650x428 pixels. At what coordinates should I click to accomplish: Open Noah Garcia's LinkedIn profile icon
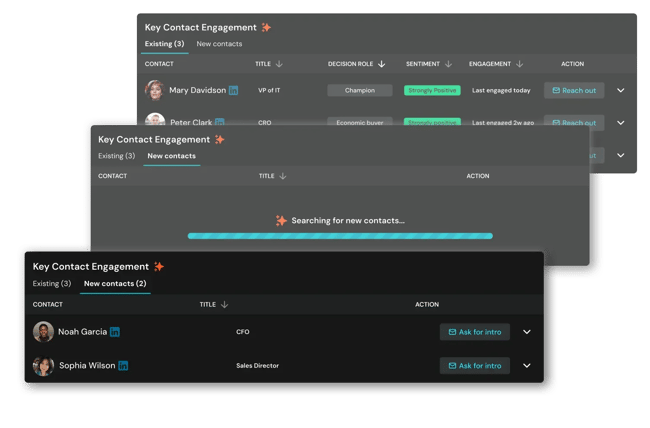(x=115, y=332)
